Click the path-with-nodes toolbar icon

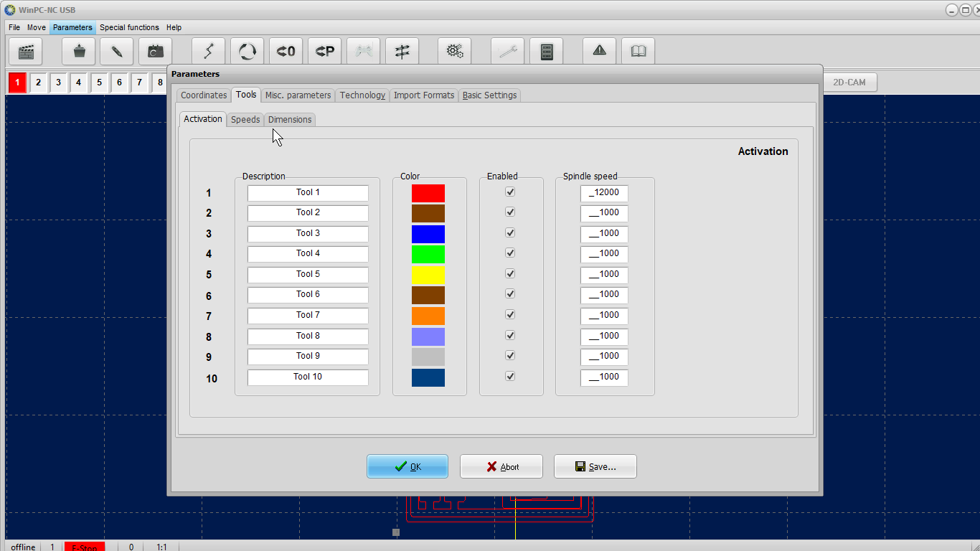209,52
